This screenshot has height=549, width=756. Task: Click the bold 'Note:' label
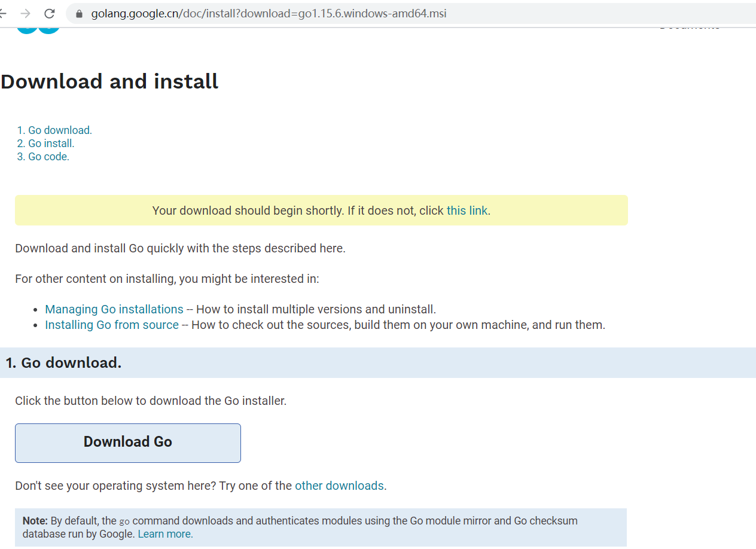click(x=35, y=521)
